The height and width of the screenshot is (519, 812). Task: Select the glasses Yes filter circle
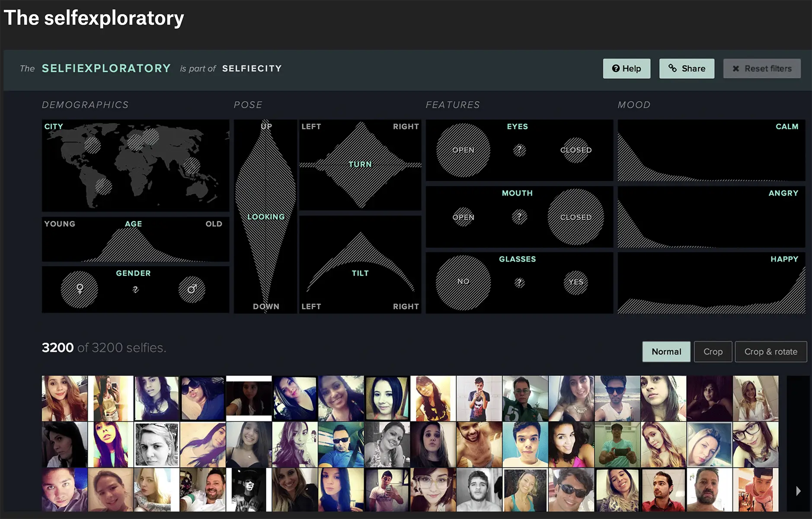575,282
